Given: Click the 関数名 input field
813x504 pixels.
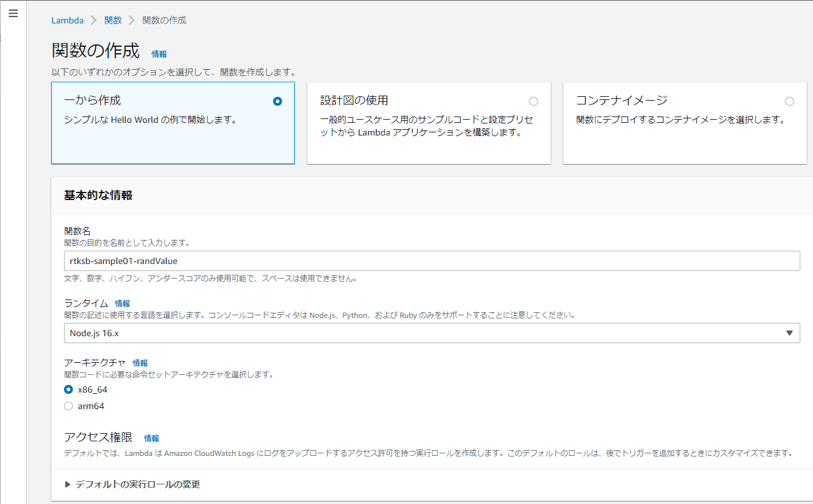Looking at the screenshot, I should [432, 261].
